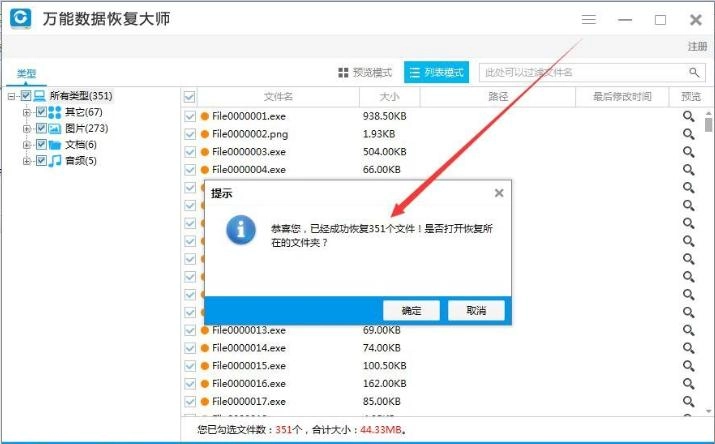Uncheck the 图片(273) category checkbox

[x=41, y=129]
